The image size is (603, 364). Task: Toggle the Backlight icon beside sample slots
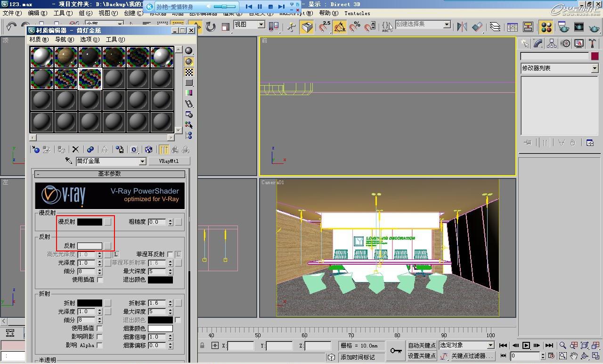click(x=189, y=61)
